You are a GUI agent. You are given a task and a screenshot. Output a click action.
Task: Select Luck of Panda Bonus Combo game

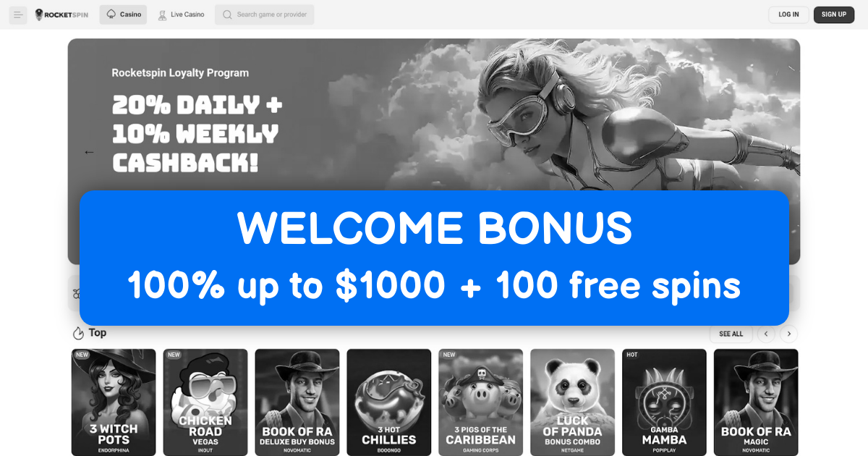[x=573, y=402]
